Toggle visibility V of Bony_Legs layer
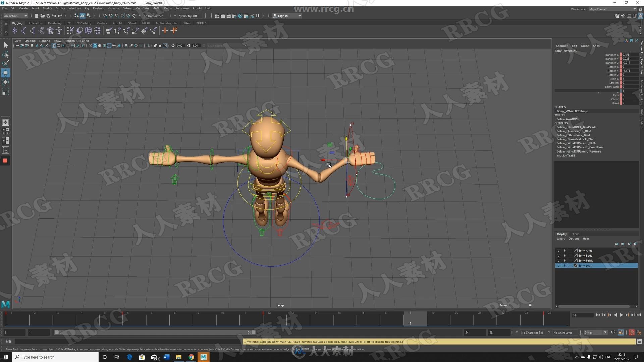 point(558,266)
